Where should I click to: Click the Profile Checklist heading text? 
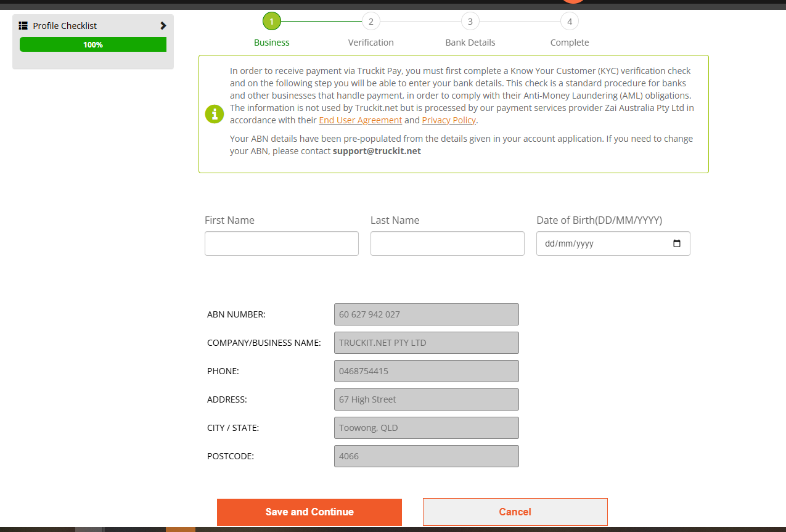pos(65,26)
